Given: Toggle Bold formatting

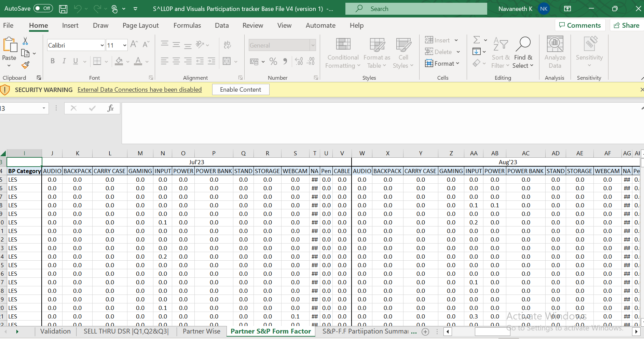Looking at the screenshot, I should coord(53,61).
